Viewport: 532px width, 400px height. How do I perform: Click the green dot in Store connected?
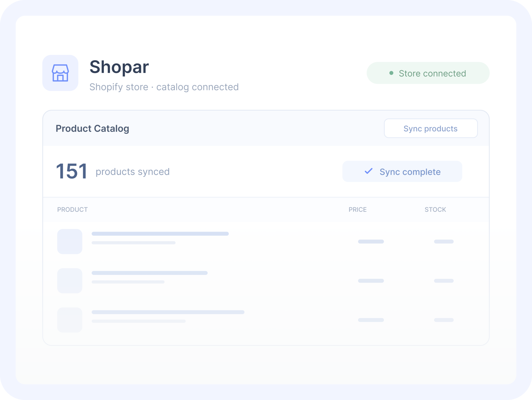pos(391,73)
